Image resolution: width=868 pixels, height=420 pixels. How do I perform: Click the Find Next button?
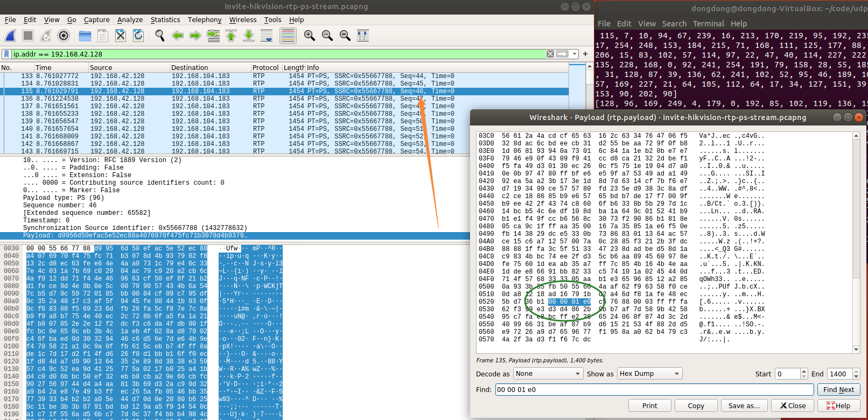coord(838,390)
